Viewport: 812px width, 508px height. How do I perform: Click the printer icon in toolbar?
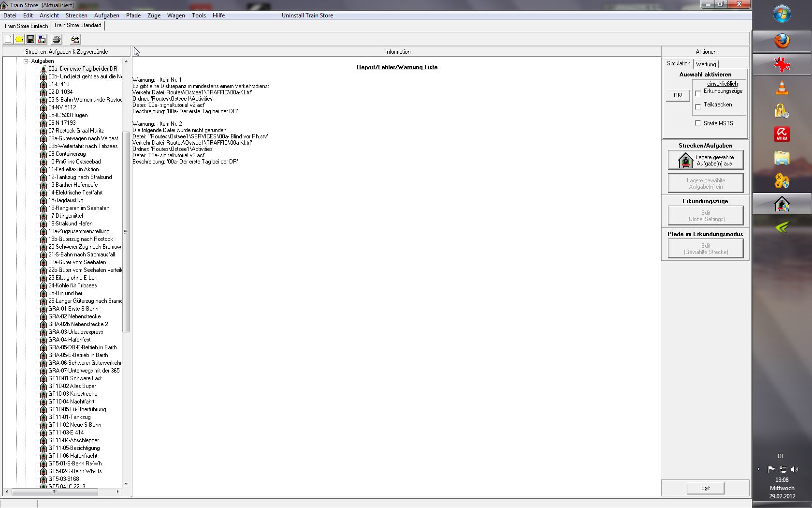(57, 39)
